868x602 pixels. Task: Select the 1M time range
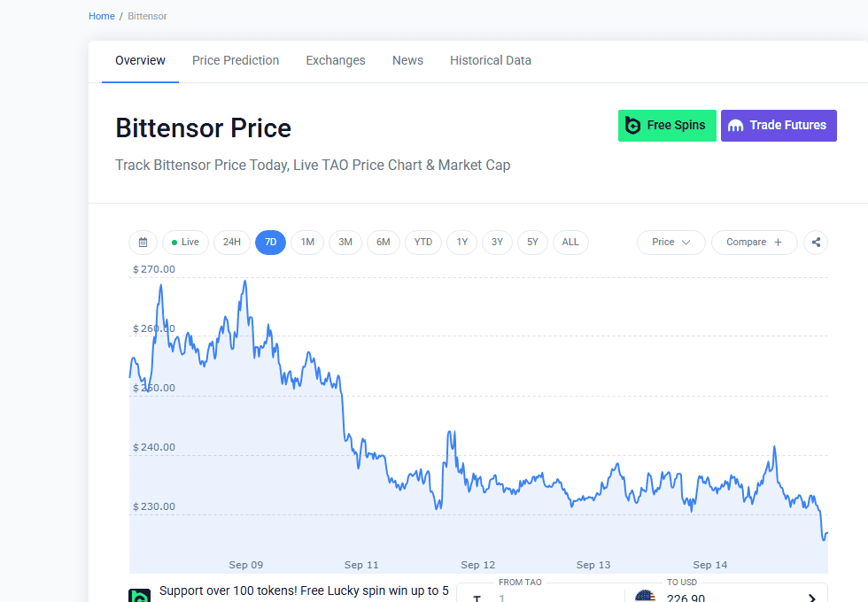point(307,243)
